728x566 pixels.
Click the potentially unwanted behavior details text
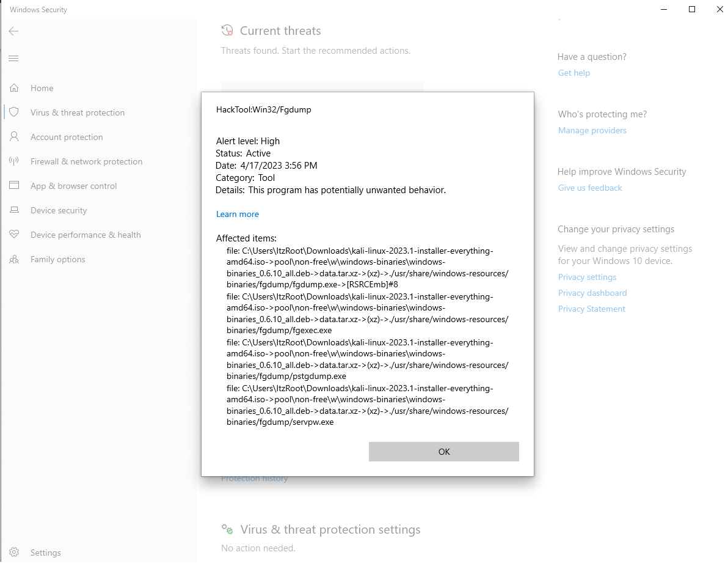coord(330,190)
